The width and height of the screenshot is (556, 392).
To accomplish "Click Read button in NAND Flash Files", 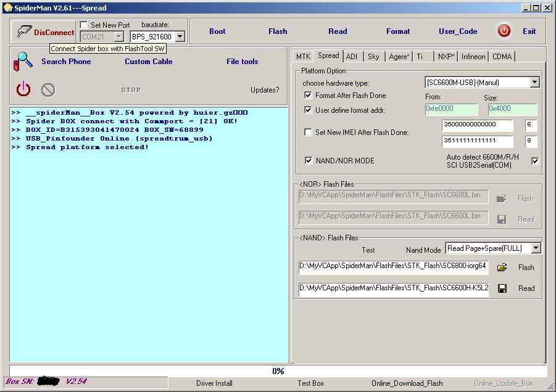I will (526, 288).
